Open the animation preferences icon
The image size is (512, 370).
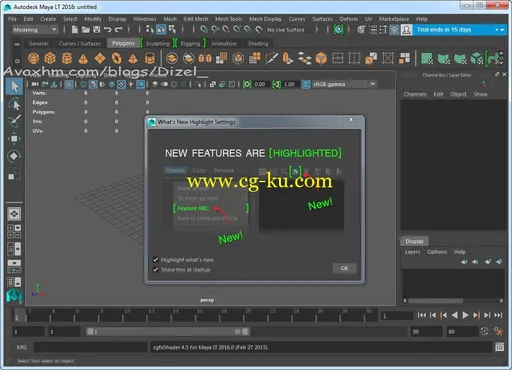click(x=499, y=331)
